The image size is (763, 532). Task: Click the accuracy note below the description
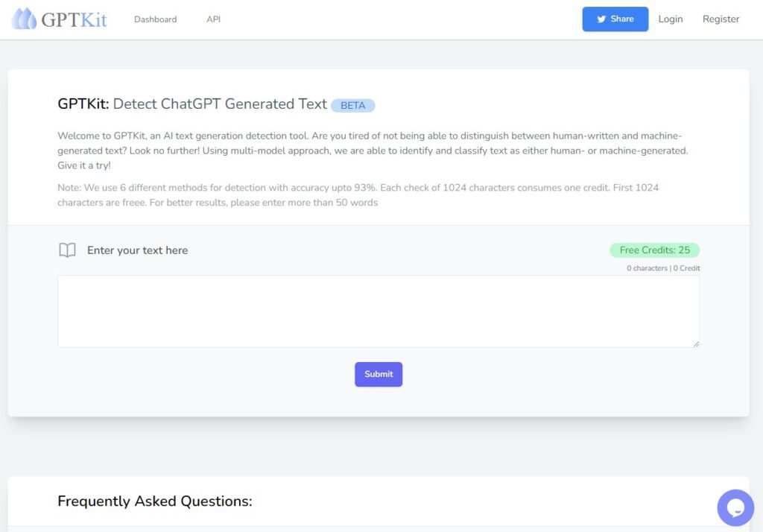[x=356, y=194]
